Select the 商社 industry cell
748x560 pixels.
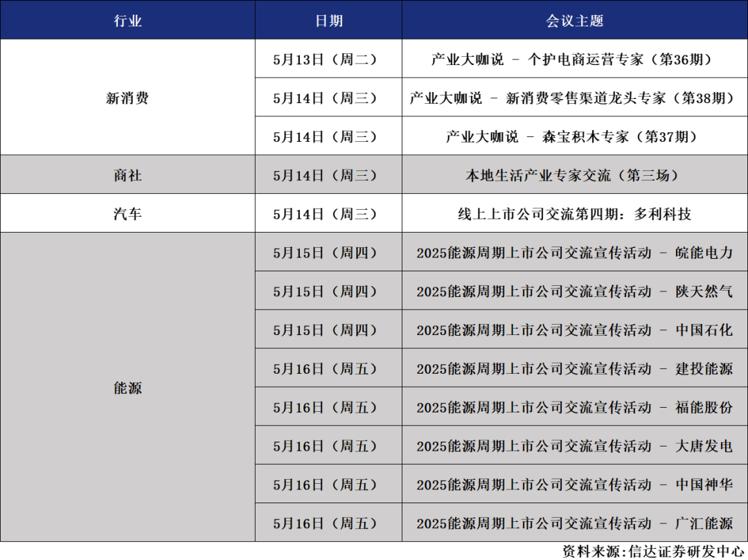tap(127, 174)
